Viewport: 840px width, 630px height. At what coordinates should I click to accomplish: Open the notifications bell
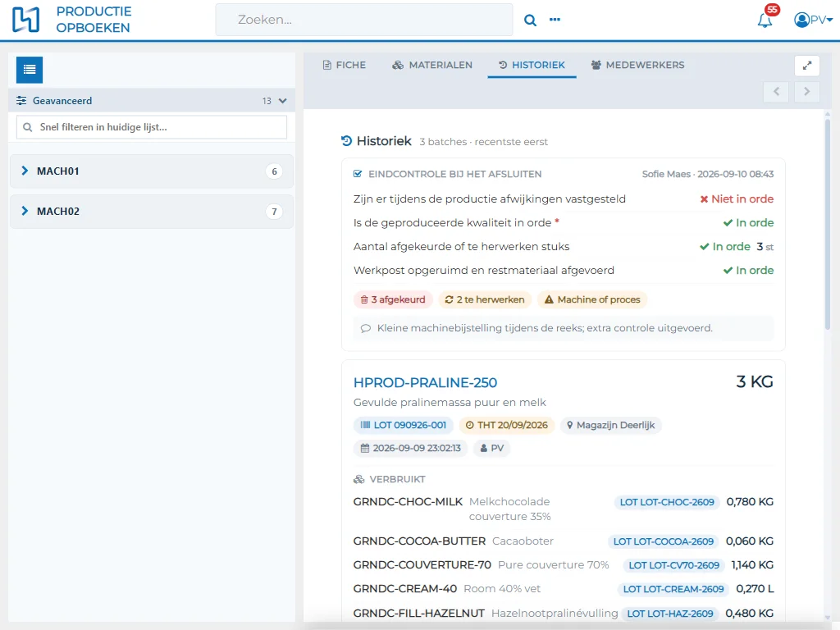coord(765,21)
